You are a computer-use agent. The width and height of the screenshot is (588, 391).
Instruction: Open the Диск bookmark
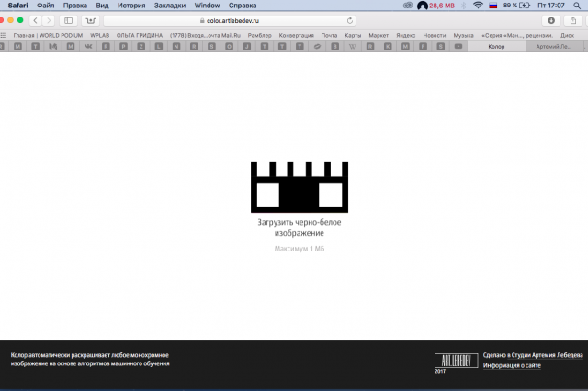[568, 35]
